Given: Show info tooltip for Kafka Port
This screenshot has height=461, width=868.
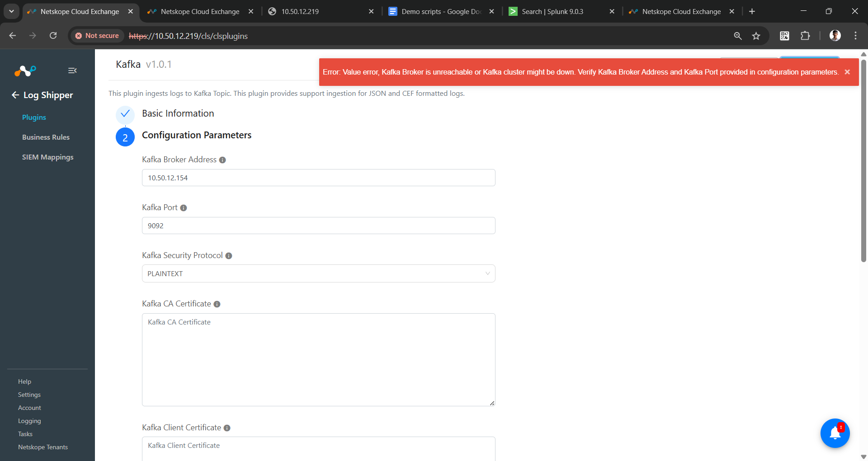Looking at the screenshot, I should (x=184, y=208).
